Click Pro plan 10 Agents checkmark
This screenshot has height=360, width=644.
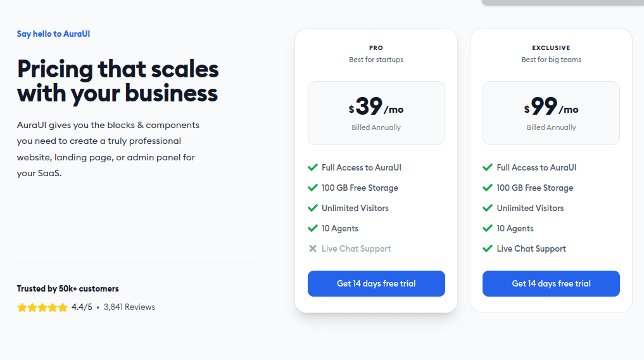[313, 228]
